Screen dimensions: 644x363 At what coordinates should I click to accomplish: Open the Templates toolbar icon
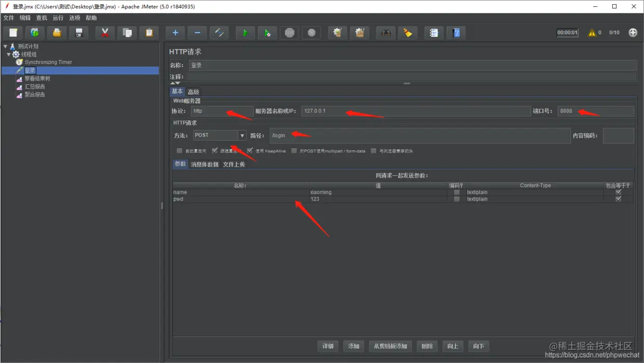coord(35,33)
